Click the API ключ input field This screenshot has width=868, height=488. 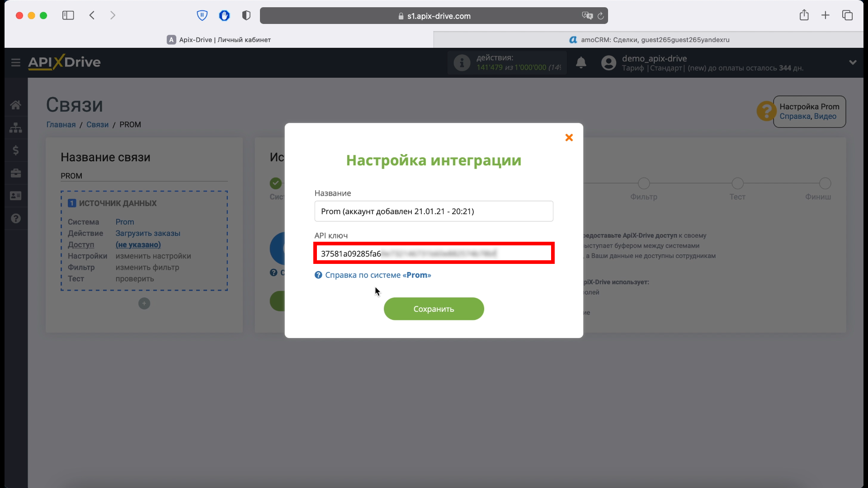click(x=434, y=253)
